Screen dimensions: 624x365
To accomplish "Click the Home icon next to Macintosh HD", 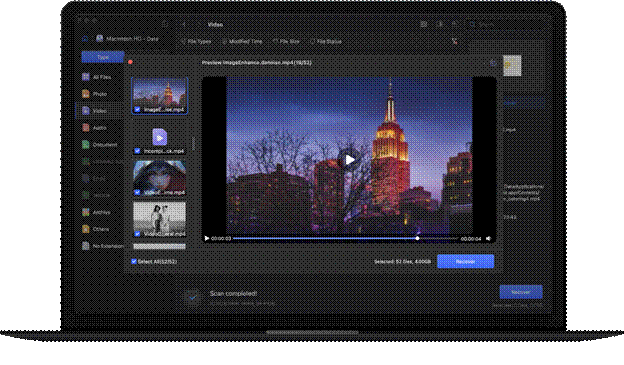I will coord(85,39).
